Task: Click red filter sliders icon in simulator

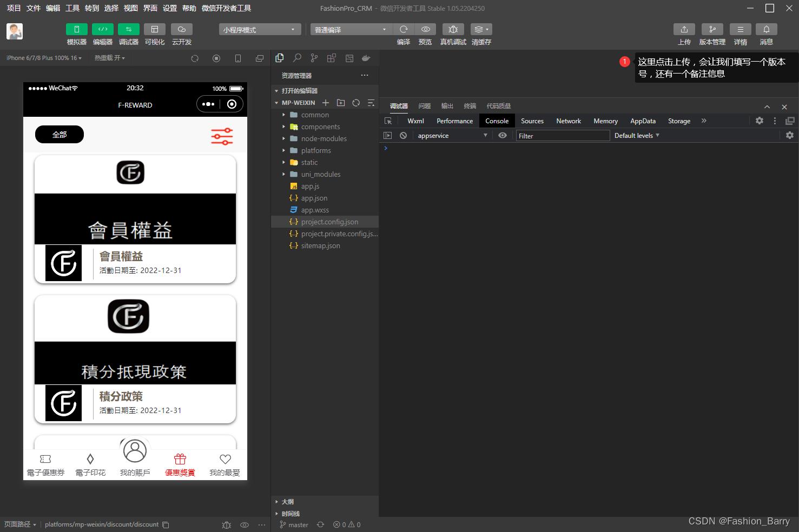Action: pyautogui.click(x=222, y=136)
